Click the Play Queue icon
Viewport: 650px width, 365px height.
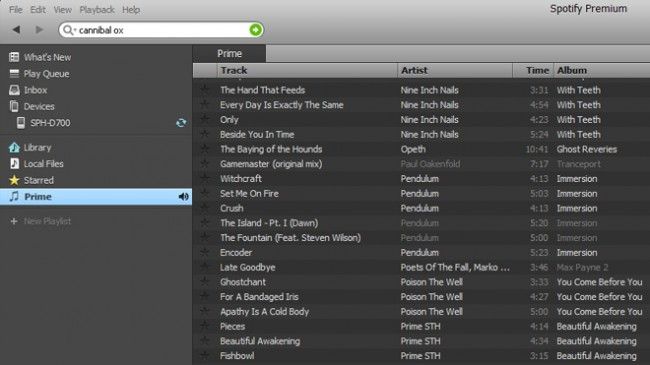pyautogui.click(x=14, y=74)
